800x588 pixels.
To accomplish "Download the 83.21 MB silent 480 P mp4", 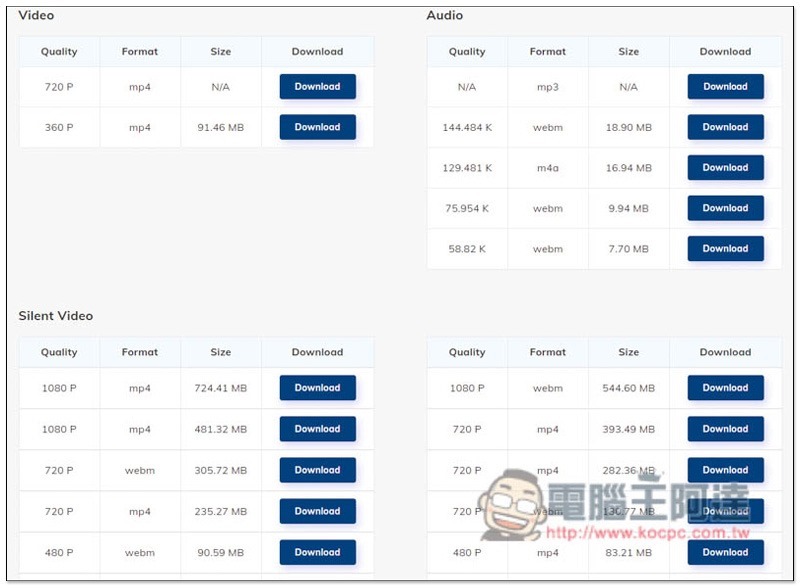I will click(726, 552).
